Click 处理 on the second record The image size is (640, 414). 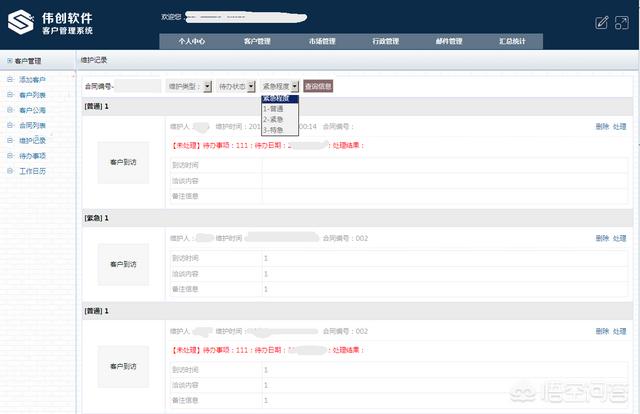point(620,238)
